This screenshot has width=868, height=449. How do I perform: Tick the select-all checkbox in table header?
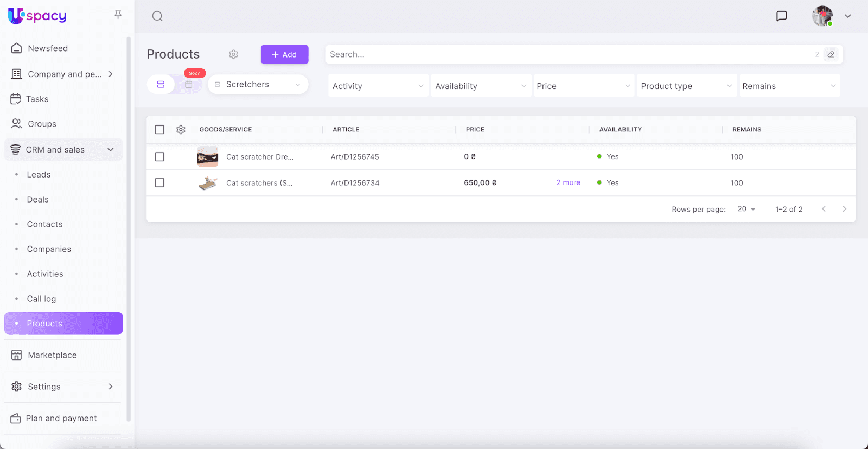coord(159,130)
